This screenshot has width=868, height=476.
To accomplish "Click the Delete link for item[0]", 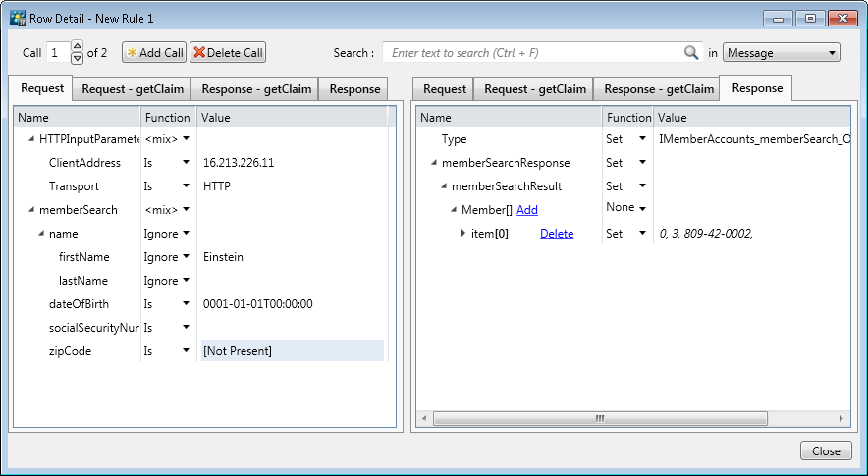I will [x=557, y=234].
